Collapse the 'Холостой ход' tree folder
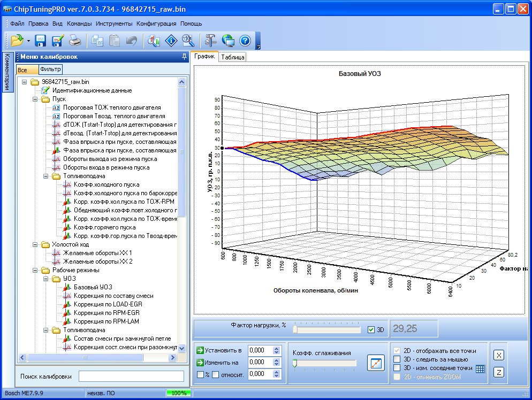 [x=35, y=244]
